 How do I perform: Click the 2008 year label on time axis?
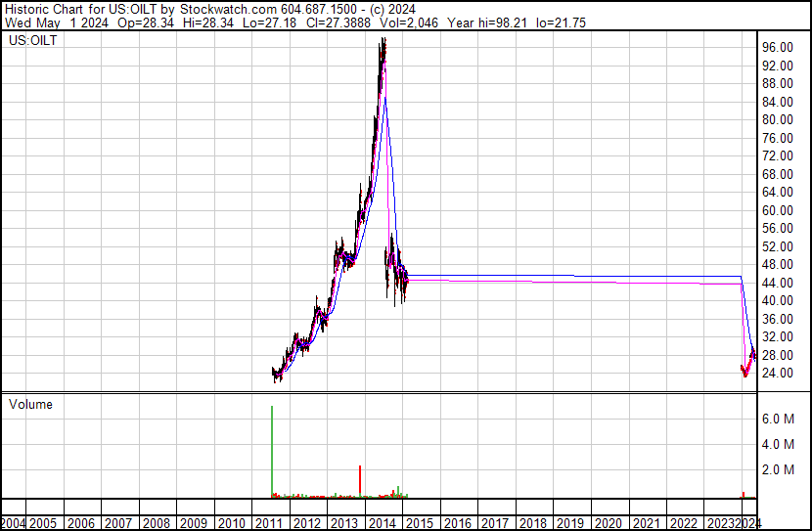pyautogui.click(x=157, y=524)
